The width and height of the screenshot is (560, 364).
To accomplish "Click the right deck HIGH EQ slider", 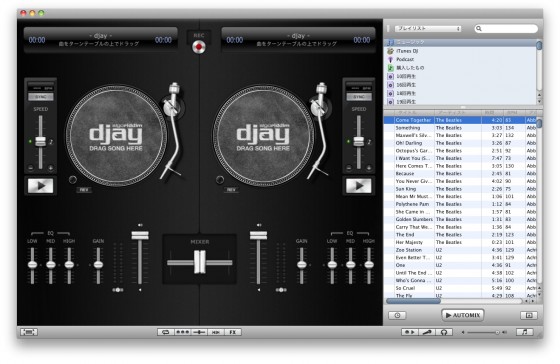I will tap(369, 265).
